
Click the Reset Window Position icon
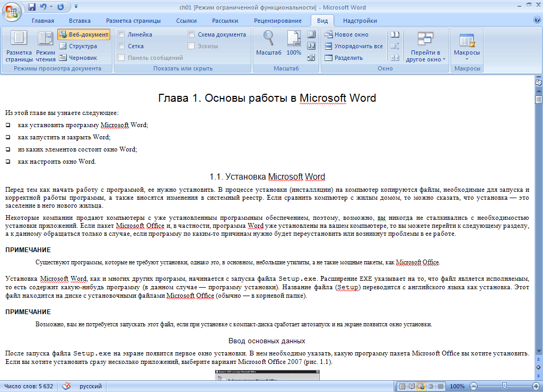(x=395, y=58)
